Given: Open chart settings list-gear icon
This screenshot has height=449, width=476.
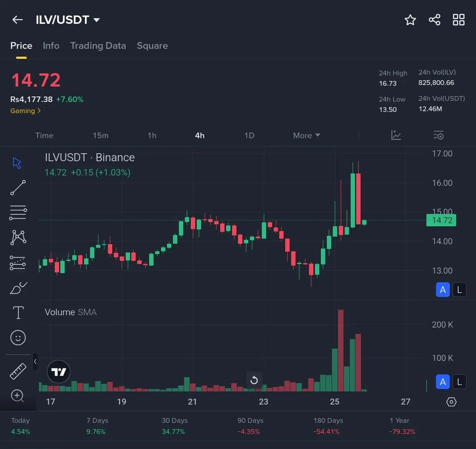Looking at the screenshot, I should click(x=438, y=135).
